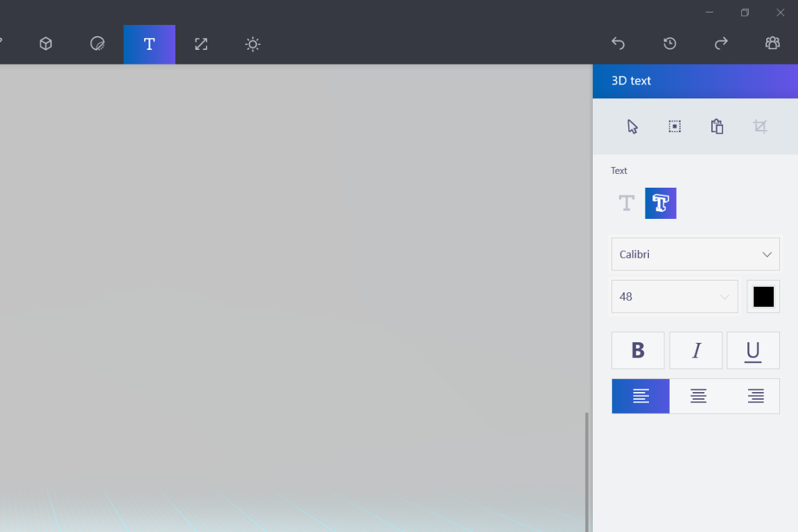Choose the Select pointer tool
Screen dimensions: 798x532
pyautogui.click(x=632, y=127)
